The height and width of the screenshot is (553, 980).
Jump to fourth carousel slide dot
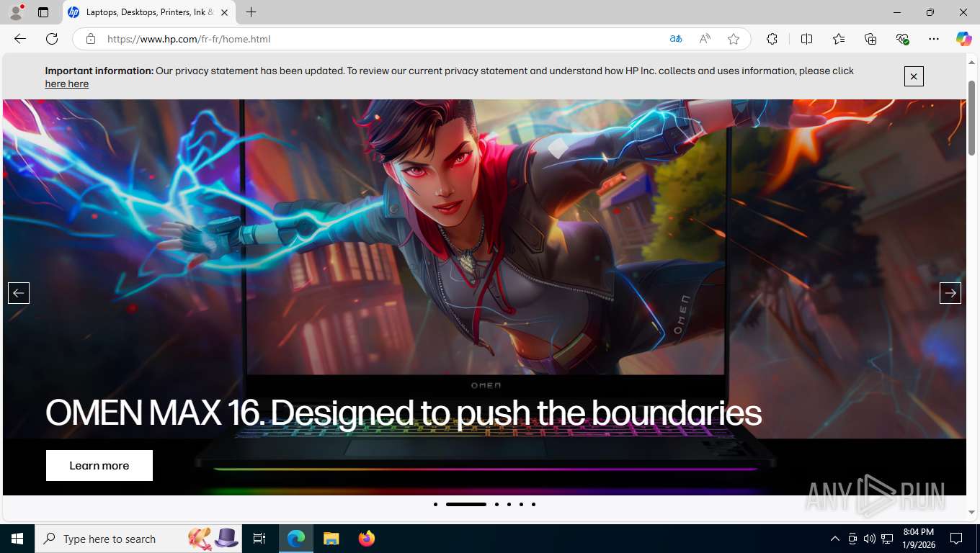(509, 504)
